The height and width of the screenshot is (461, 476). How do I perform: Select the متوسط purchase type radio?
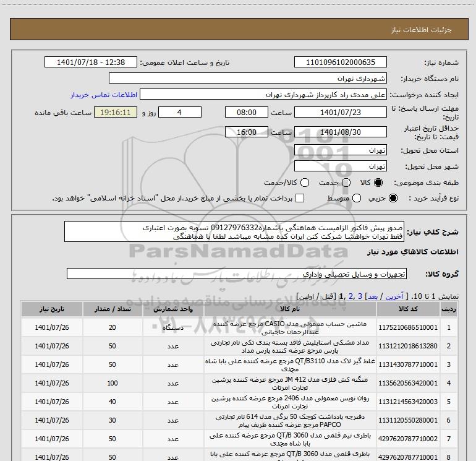(x=357, y=198)
